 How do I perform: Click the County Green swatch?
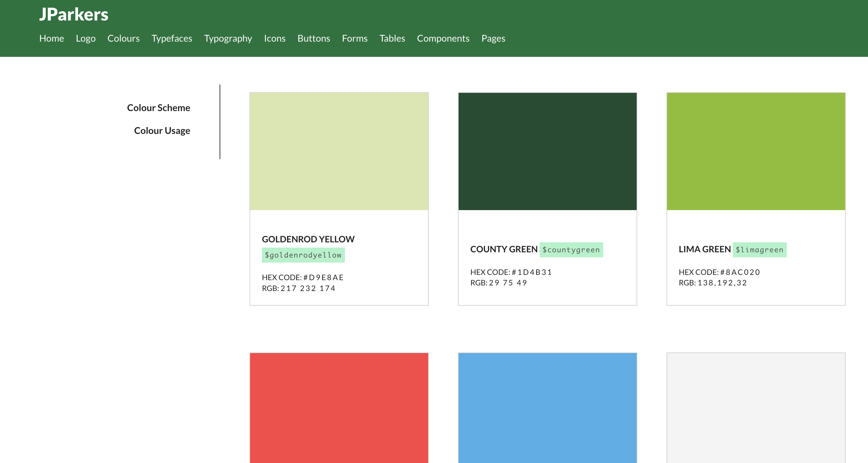pos(547,151)
